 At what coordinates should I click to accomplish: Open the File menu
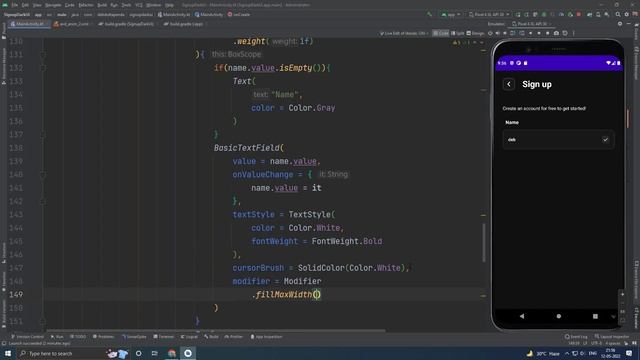click(15, 5)
